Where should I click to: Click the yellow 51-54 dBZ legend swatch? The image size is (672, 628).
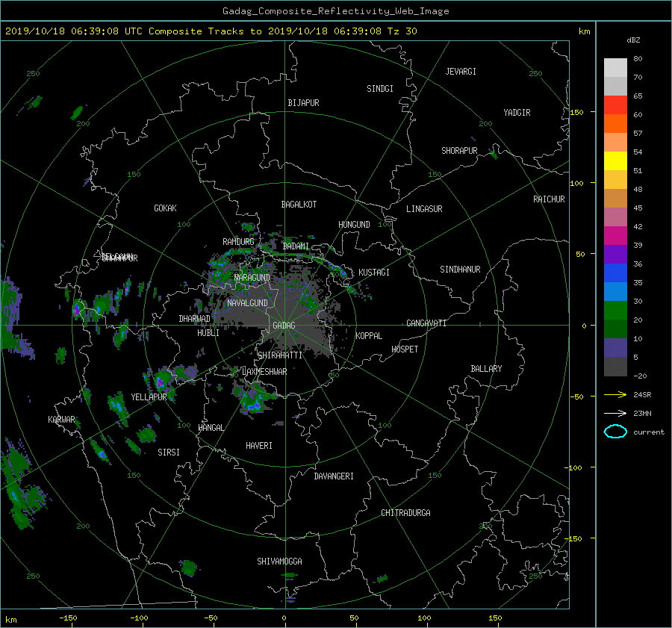615,161
